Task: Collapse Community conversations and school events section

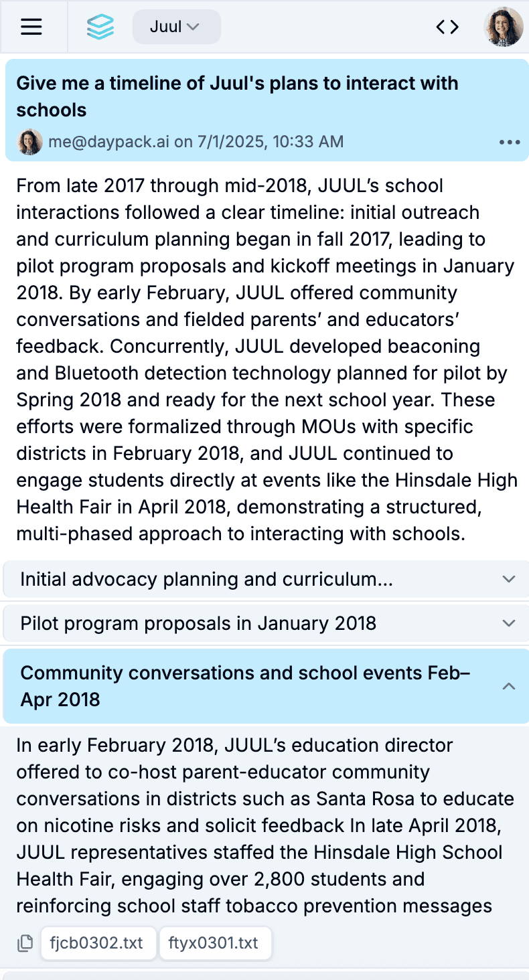Action: point(245,686)
